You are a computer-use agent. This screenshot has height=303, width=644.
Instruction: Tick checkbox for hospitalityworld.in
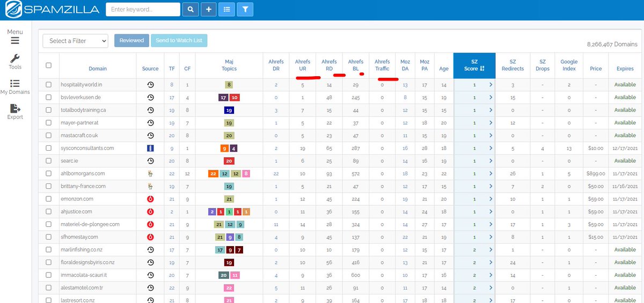pyautogui.click(x=49, y=85)
